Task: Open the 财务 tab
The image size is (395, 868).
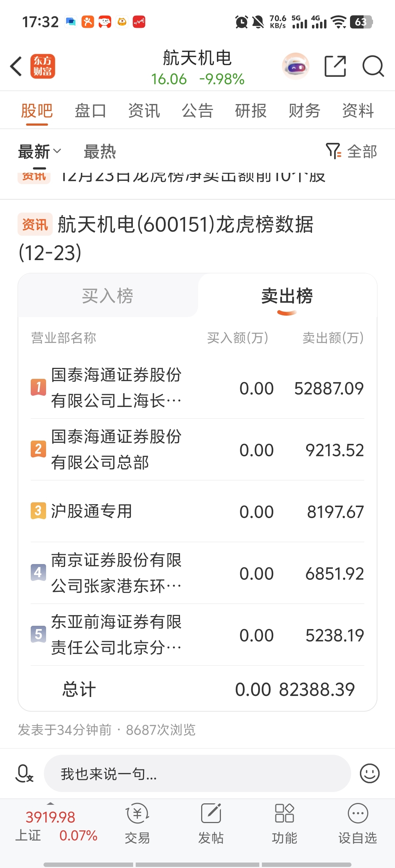Action: point(304,111)
